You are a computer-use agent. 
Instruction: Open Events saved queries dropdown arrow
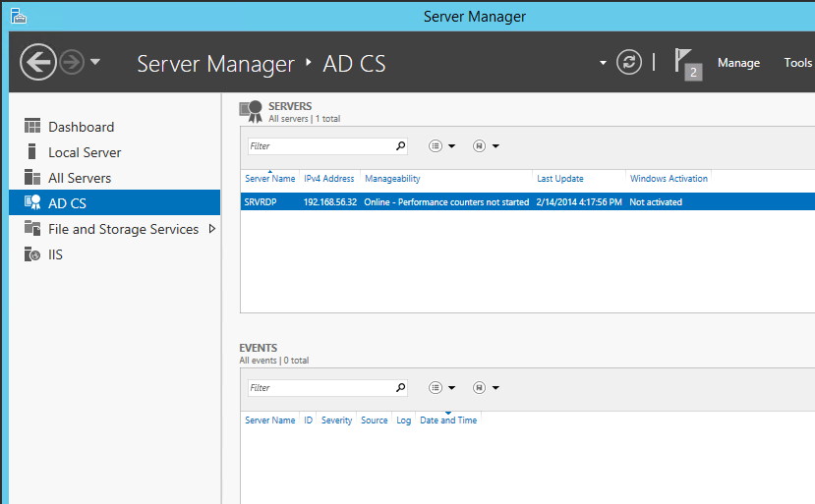(495, 388)
